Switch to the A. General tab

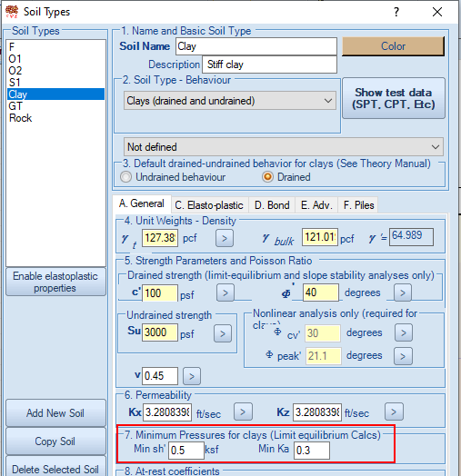(141, 203)
